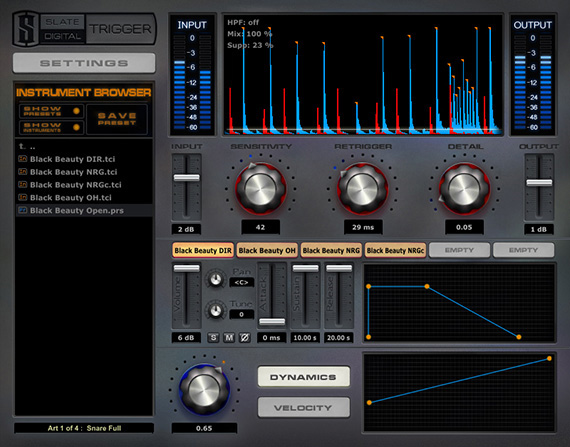Click the Sensitivity value field 42
570x447 pixels.
(x=260, y=227)
